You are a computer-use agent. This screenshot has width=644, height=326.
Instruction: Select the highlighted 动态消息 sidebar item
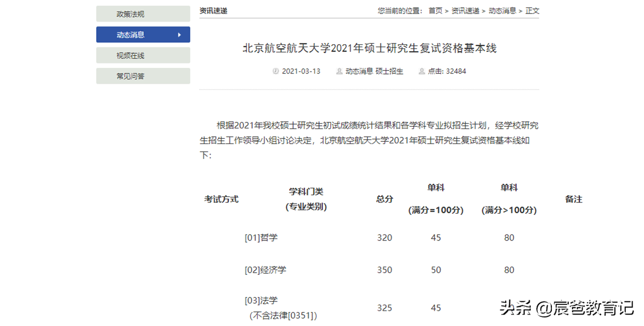click(x=143, y=34)
